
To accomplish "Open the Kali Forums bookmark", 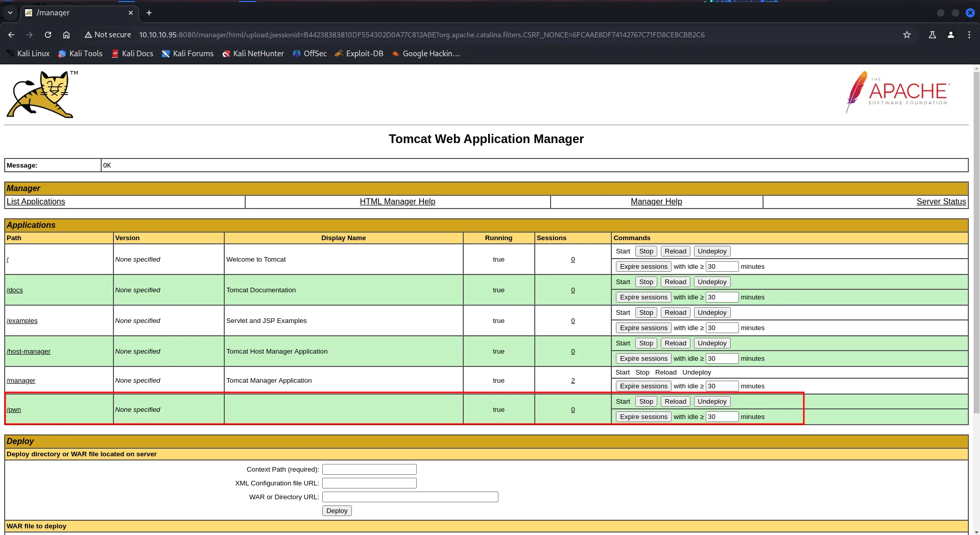I will click(188, 54).
